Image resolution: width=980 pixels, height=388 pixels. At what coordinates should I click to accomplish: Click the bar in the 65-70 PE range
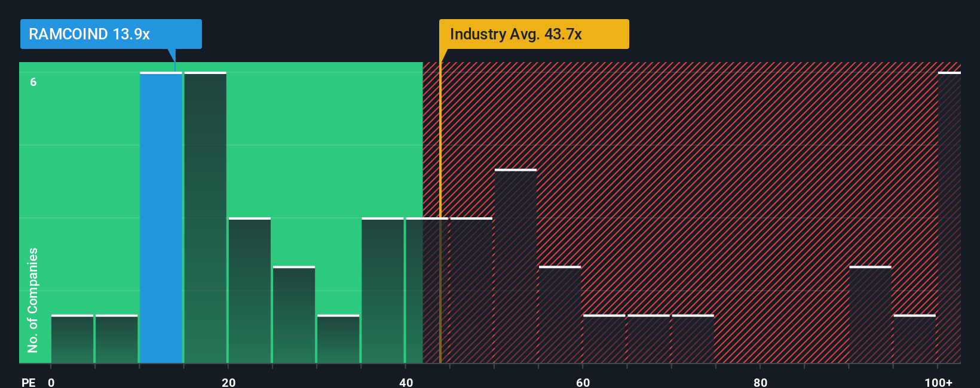648,338
